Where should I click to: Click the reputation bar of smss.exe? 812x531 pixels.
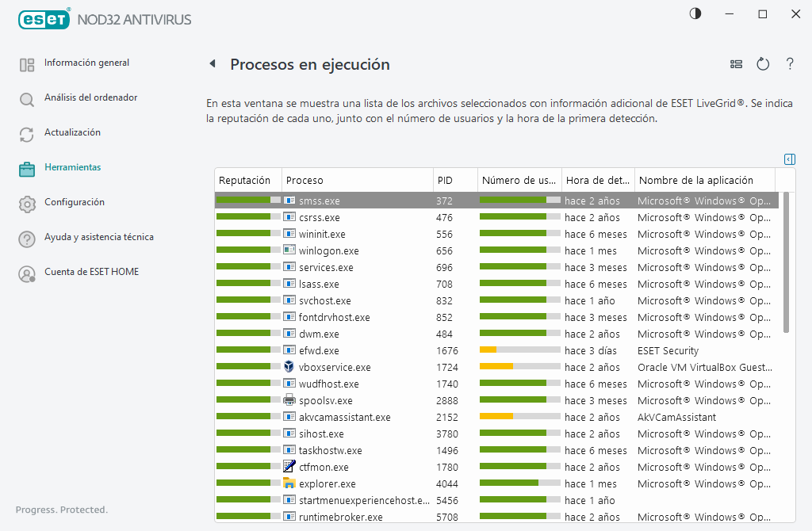pyautogui.click(x=247, y=201)
